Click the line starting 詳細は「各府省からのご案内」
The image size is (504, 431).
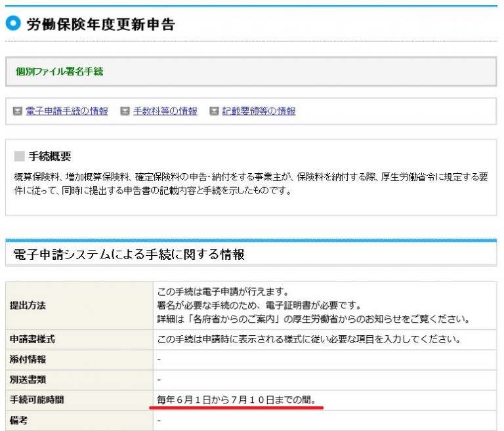coord(314,319)
